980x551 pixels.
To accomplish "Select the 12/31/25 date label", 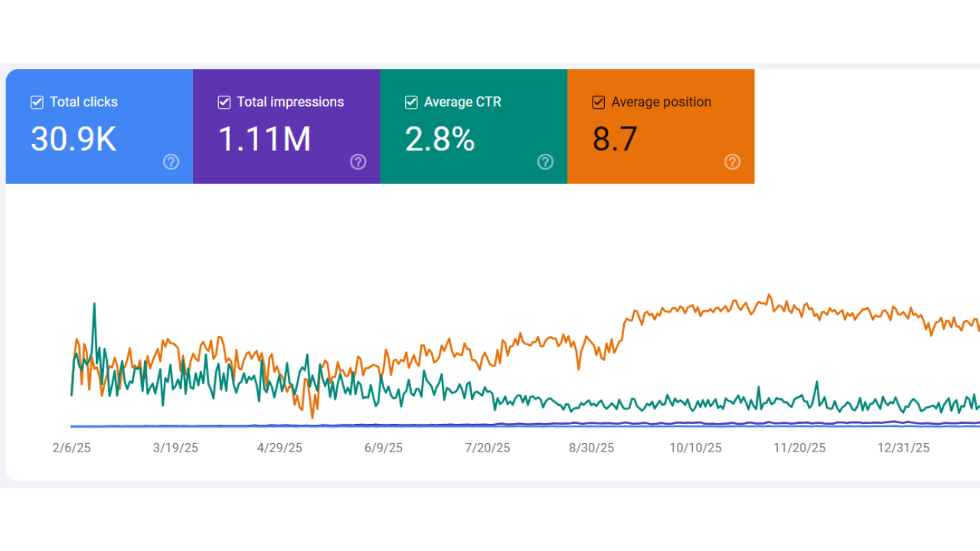I will tap(903, 448).
